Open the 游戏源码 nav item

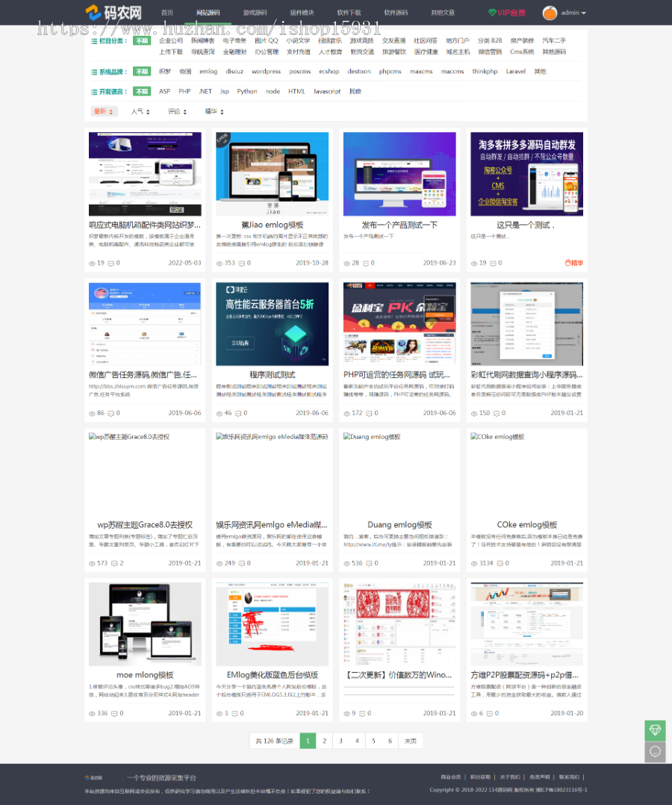pos(255,12)
